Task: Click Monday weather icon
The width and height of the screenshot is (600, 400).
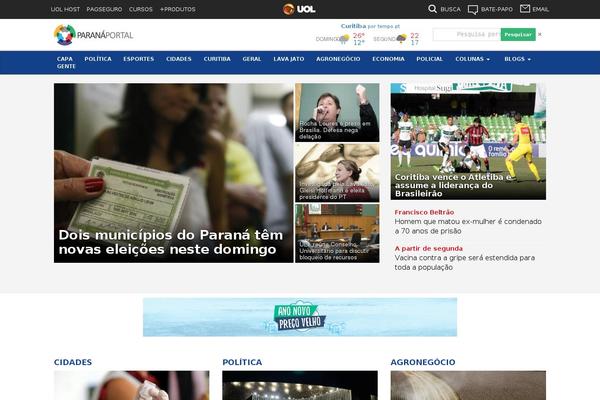Action: click(x=402, y=39)
